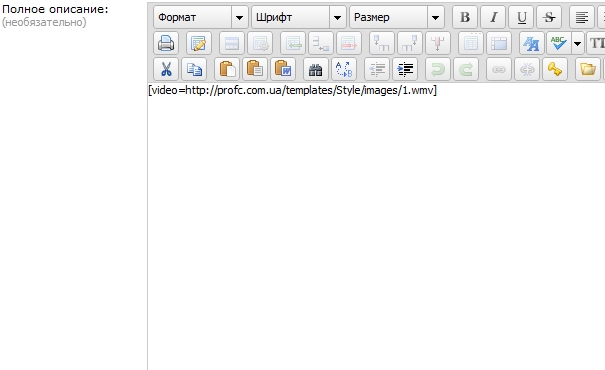Click the Paste clipboard icon
The width and height of the screenshot is (605, 370).
point(227,69)
